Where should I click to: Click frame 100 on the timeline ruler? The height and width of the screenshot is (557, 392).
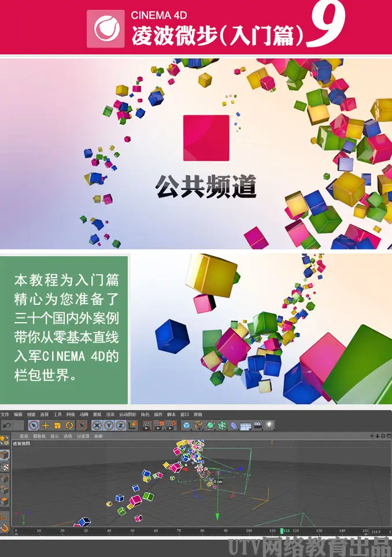(x=249, y=531)
